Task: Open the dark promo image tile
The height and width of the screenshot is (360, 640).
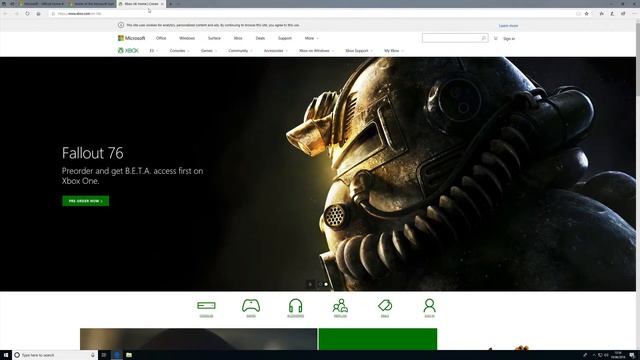Action: click(x=198, y=339)
